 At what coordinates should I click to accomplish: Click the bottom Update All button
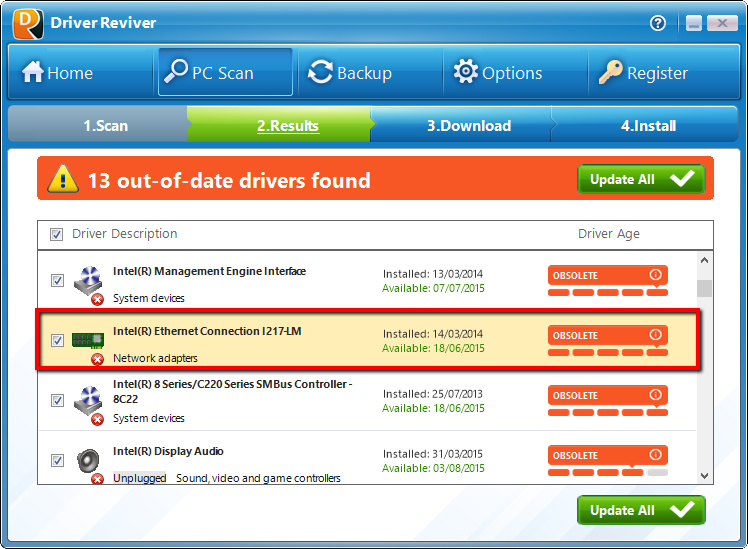(641, 510)
